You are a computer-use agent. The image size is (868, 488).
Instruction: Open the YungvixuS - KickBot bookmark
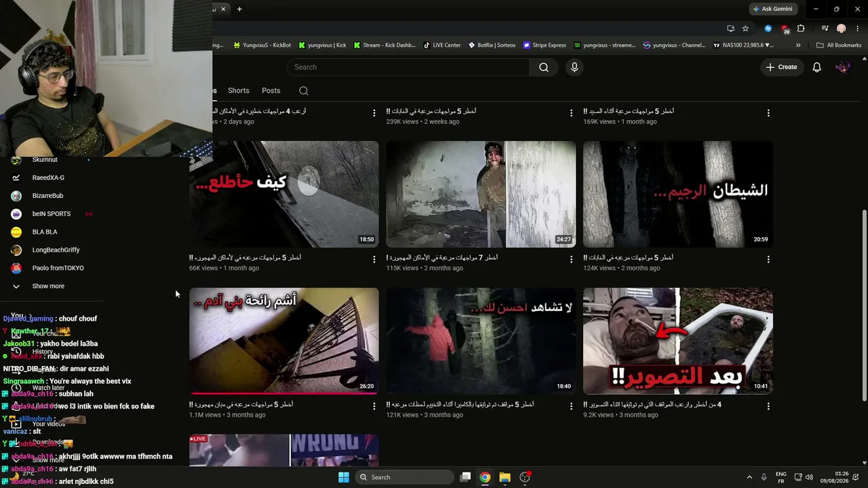pos(262,45)
